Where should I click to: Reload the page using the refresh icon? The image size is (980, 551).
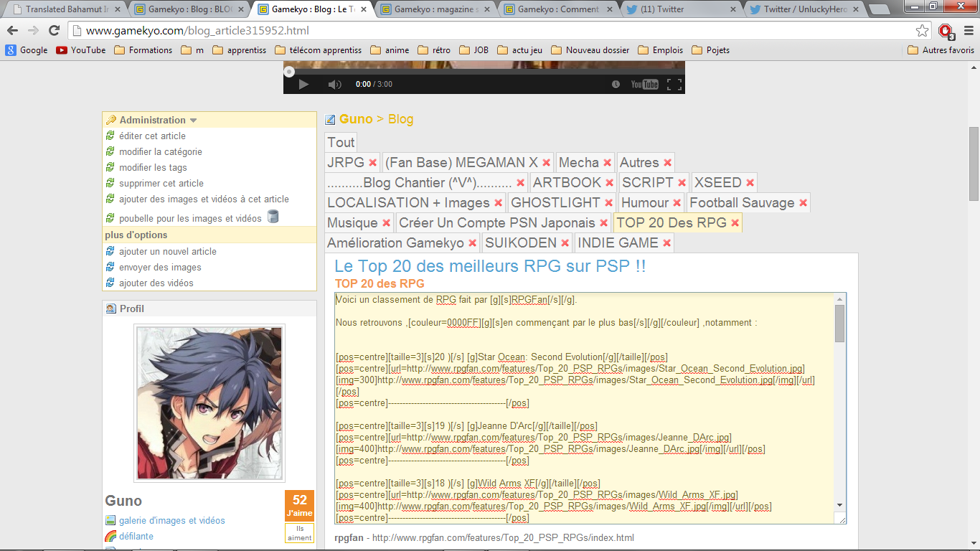point(54,31)
